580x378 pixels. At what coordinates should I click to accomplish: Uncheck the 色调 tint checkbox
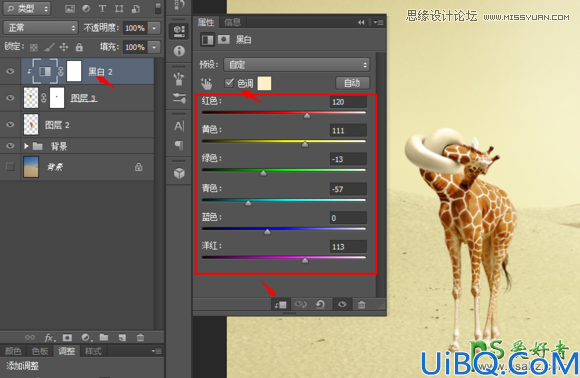(x=229, y=82)
